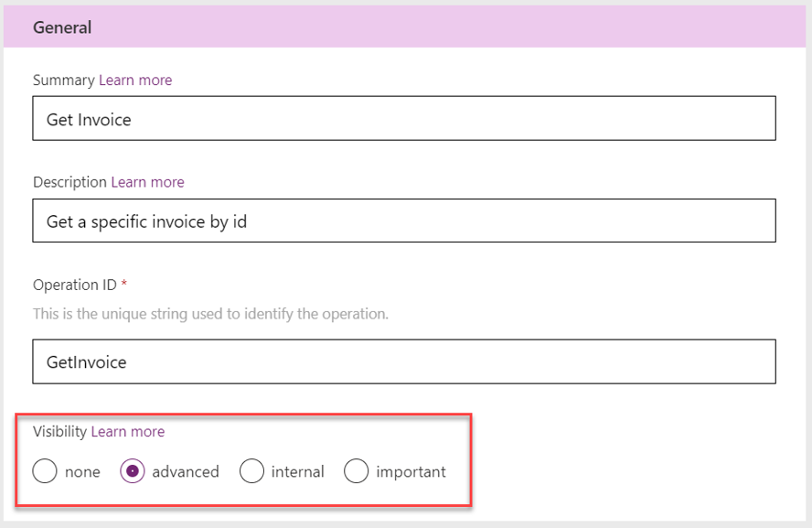
Task: Open the Summary Learn more link
Action: pyautogui.click(x=135, y=81)
